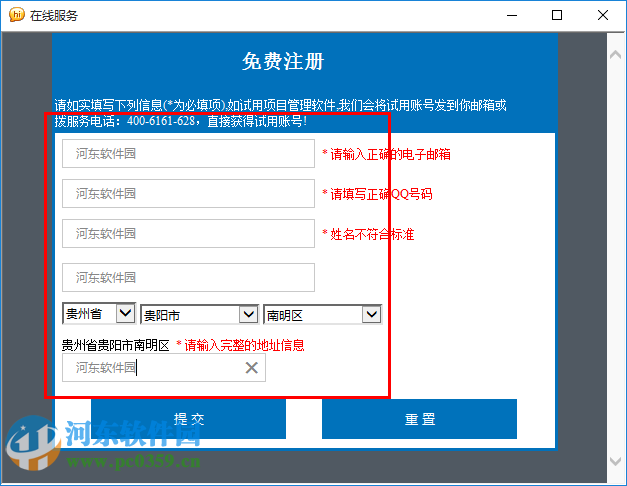
Task: Click the QQ number input field
Action: pos(188,194)
